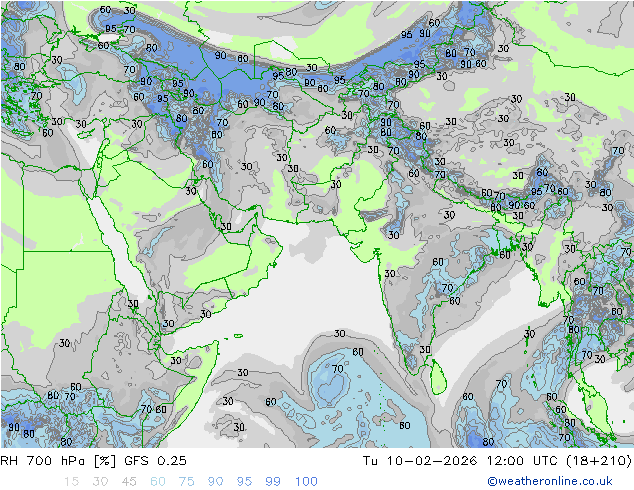
Task: Select the legend value 15
Action: pyautogui.click(x=71, y=481)
